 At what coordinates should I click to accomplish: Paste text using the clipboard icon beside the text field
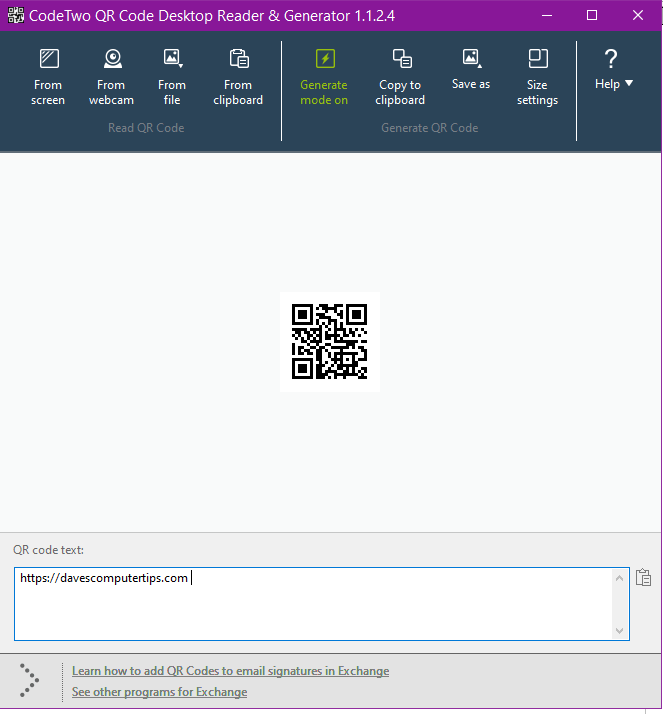[x=643, y=577]
